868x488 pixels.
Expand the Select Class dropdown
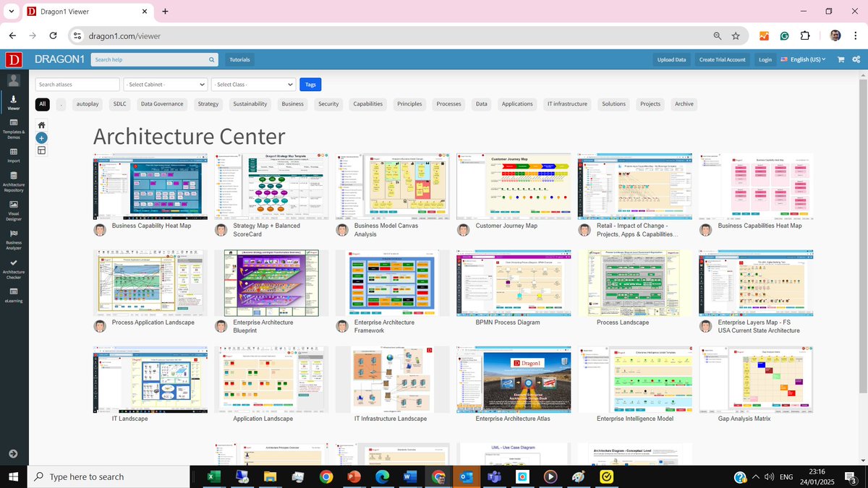253,84
